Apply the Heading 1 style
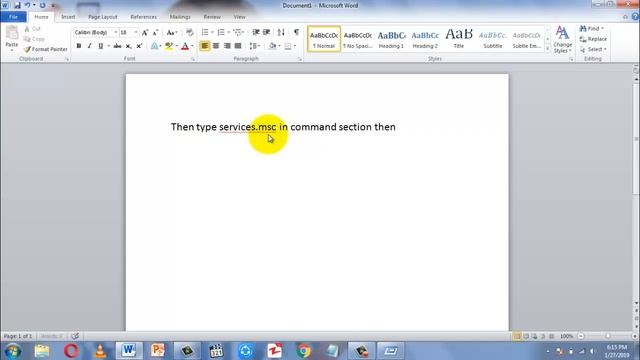 [x=391, y=39]
